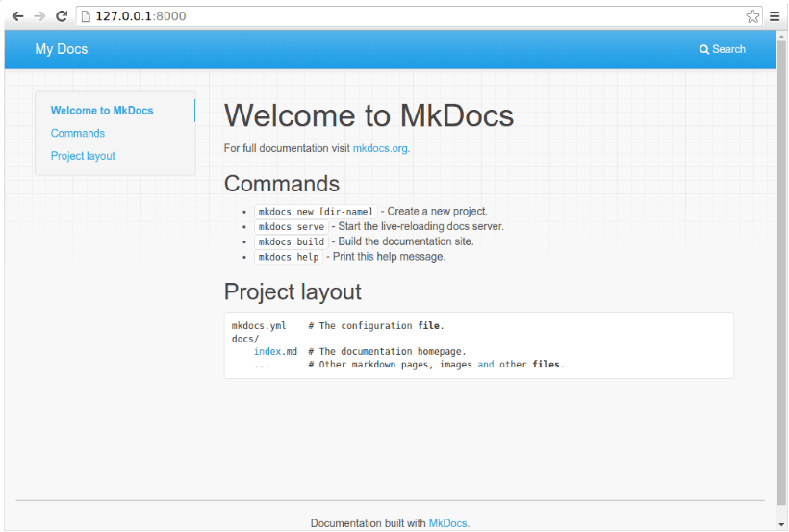Open the Chrome hamburger menu

[775, 16]
